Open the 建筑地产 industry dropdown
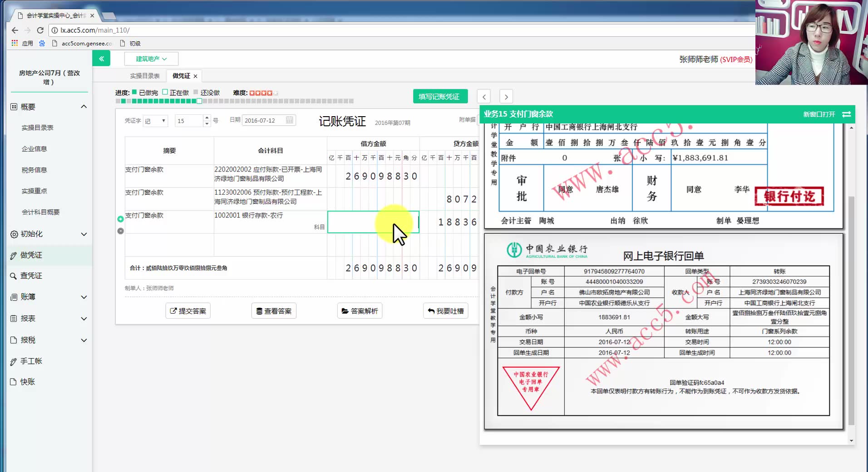The image size is (868, 472). [151, 59]
